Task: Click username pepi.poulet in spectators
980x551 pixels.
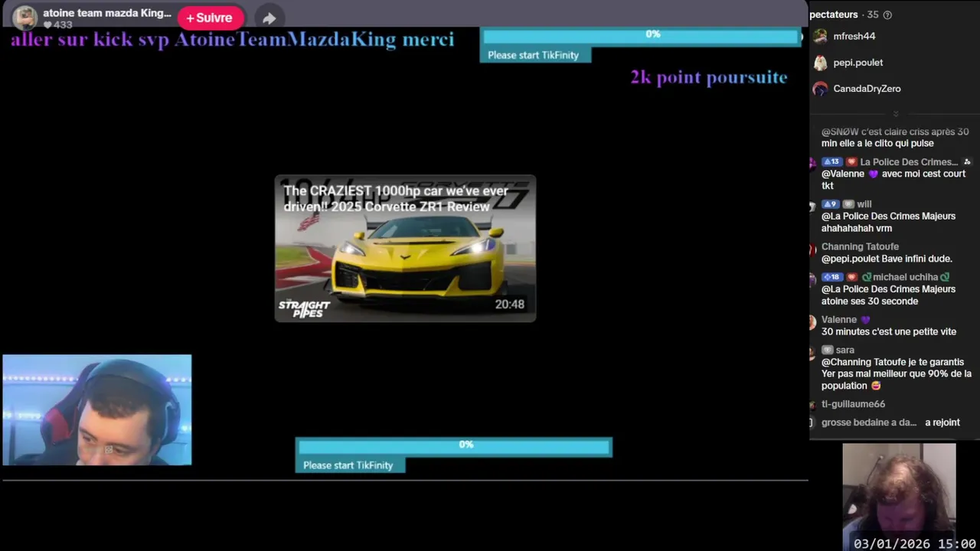Action: point(858,63)
